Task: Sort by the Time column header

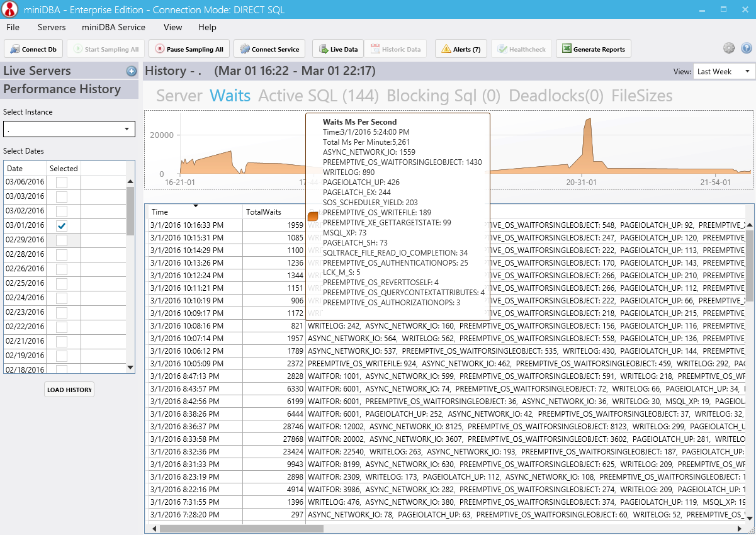Action: point(196,211)
